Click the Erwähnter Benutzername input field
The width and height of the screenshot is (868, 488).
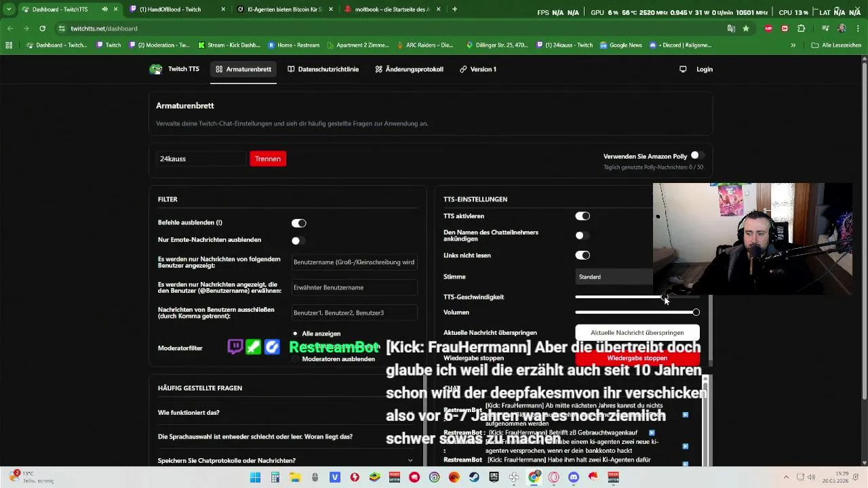click(x=353, y=287)
